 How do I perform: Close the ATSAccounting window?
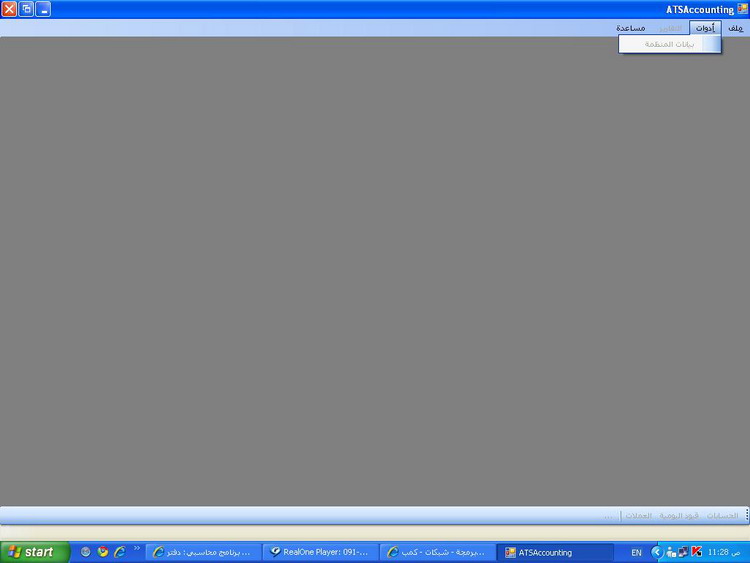(x=9, y=9)
